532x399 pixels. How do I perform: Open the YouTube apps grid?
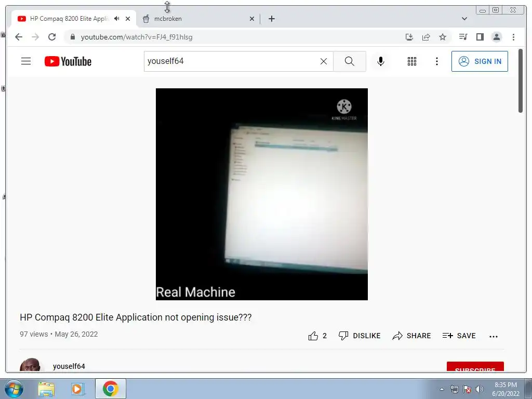pyautogui.click(x=412, y=61)
